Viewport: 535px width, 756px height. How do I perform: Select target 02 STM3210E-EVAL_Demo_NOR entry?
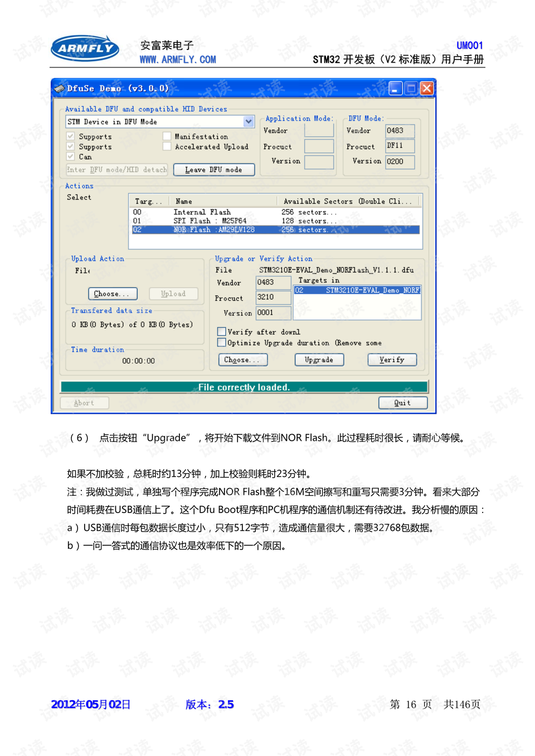[357, 290]
